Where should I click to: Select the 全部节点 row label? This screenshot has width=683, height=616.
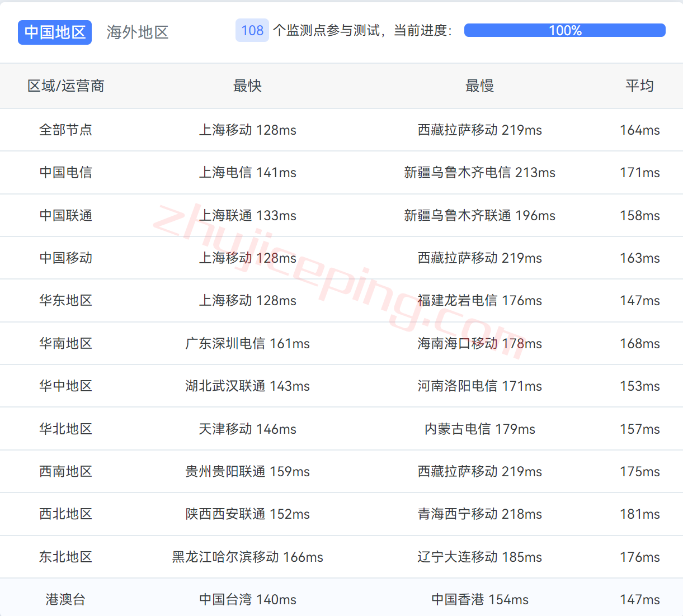(66, 130)
